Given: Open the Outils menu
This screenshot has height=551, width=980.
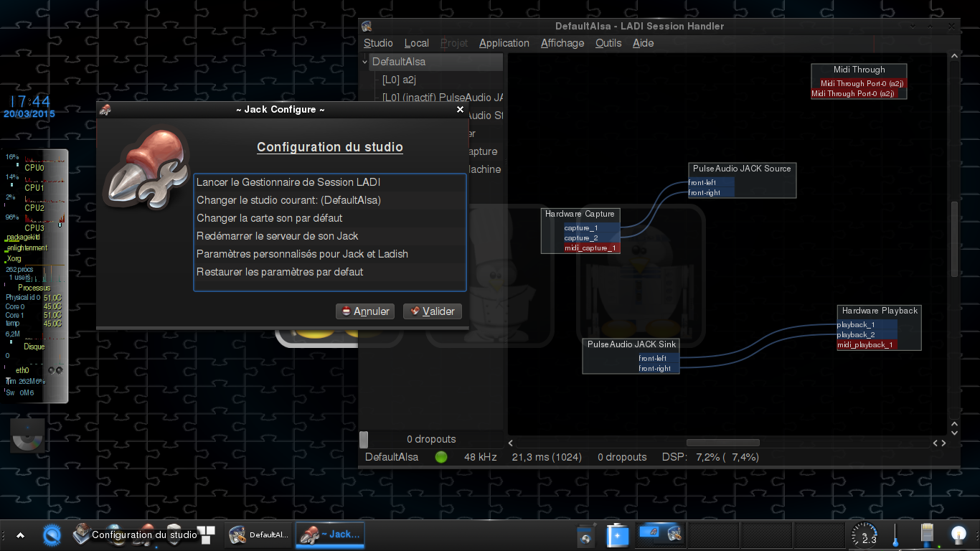Looking at the screenshot, I should point(608,43).
